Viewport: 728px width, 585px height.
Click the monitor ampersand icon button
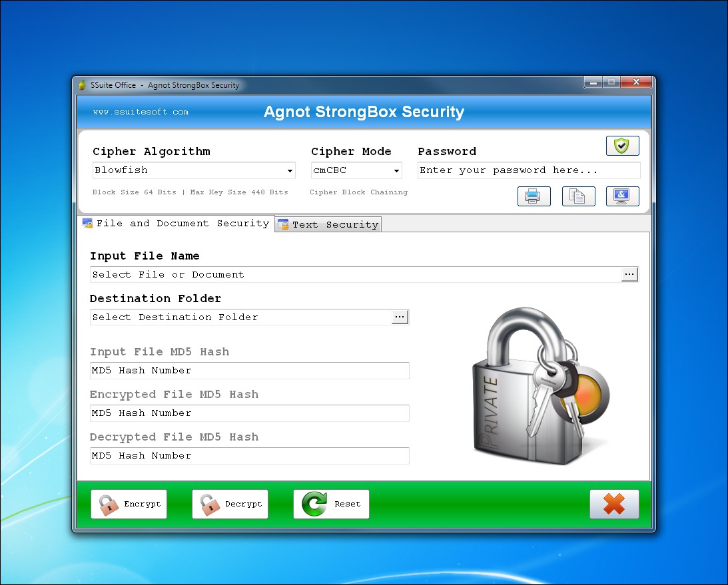[622, 196]
